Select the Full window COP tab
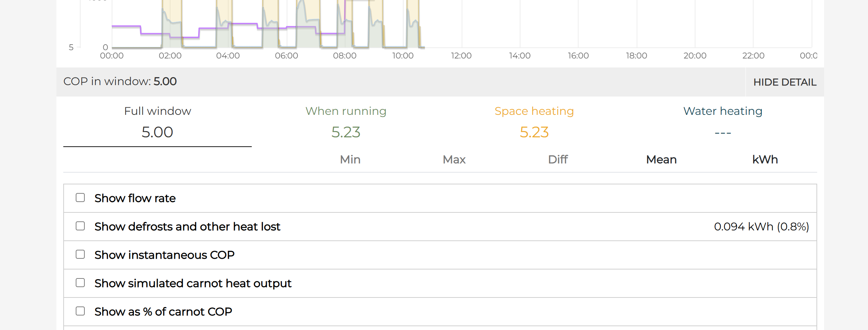Viewport: 868px width, 330px height. [x=157, y=123]
